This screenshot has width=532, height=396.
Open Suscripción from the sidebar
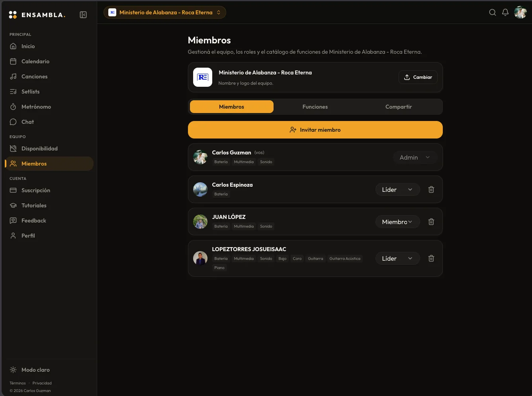(x=49, y=190)
